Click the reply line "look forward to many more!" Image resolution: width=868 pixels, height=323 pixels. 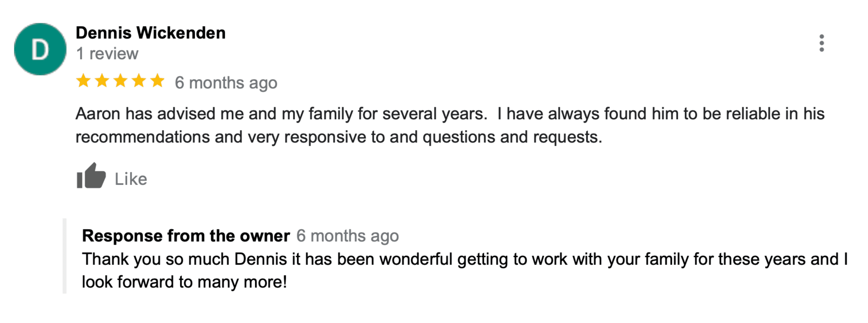point(184,282)
